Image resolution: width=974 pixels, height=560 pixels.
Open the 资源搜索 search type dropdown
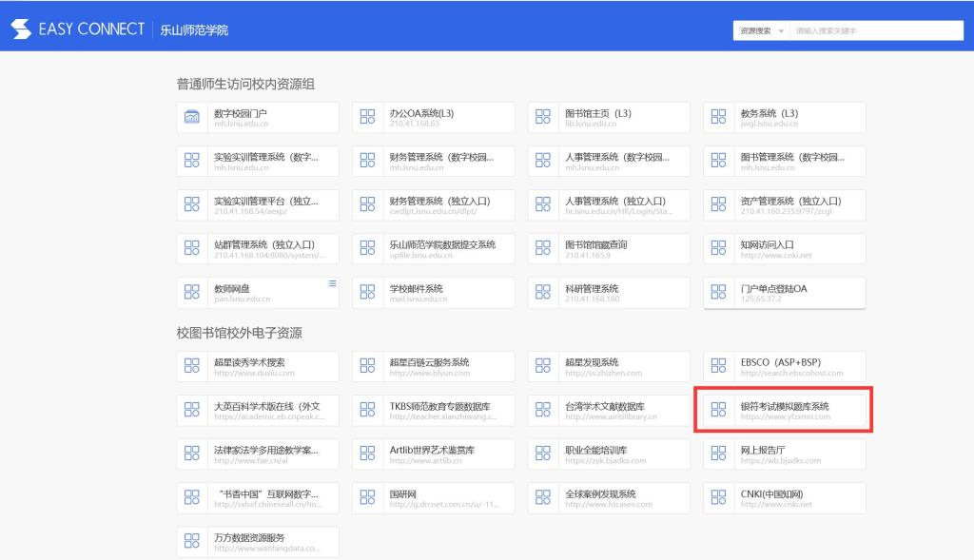(762, 30)
